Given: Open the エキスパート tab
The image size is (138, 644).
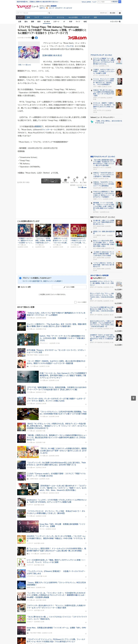Looking at the screenshot, I should 48,17.
